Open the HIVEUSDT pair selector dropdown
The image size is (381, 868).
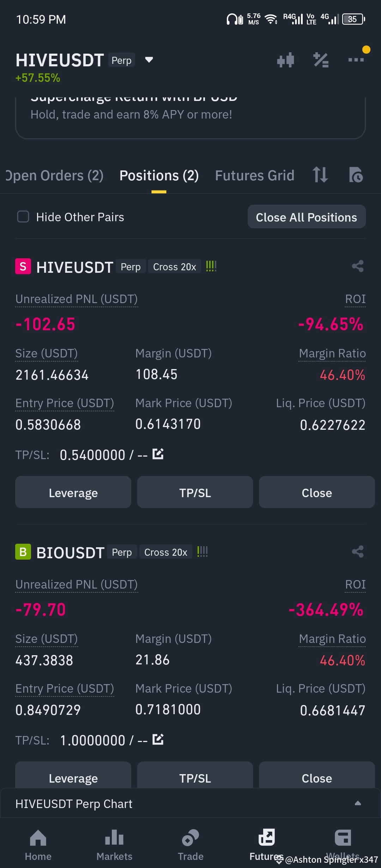(149, 60)
